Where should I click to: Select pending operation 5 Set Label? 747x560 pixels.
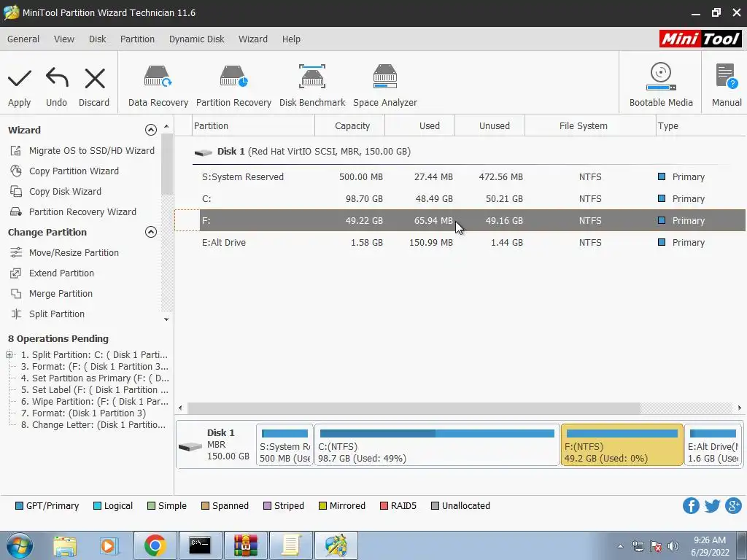click(94, 390)
